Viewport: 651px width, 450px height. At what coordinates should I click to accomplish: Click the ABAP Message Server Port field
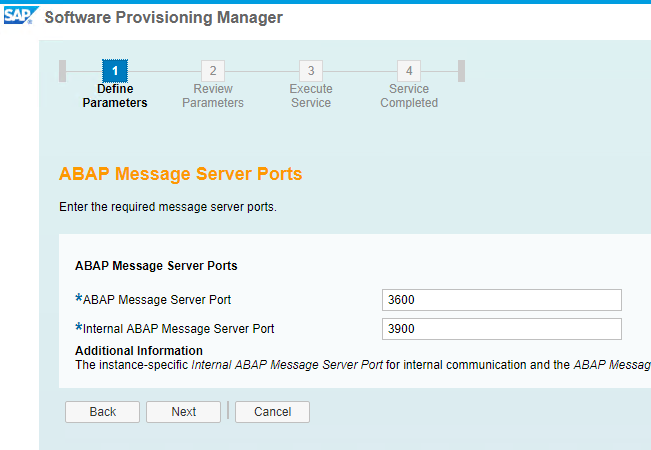502,300
